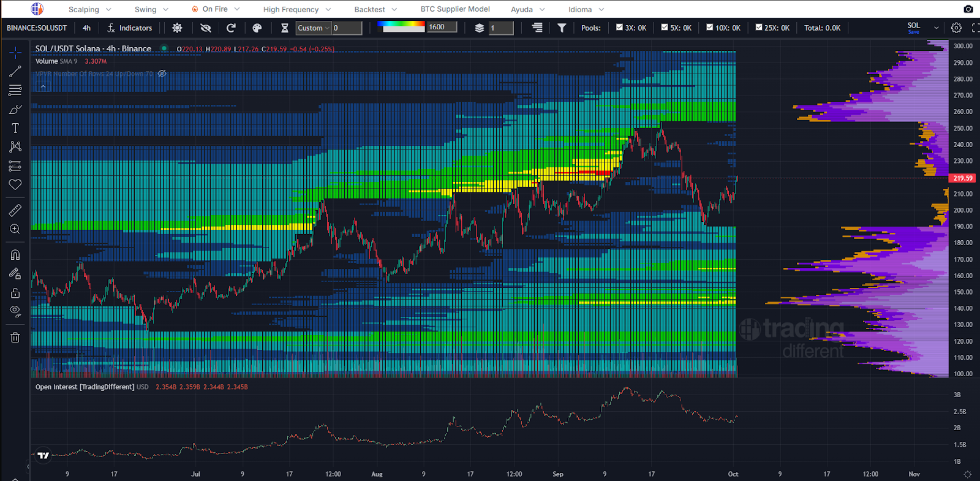Open the heart favorites icon
The image size is (980, 481).
pos(15,184)
